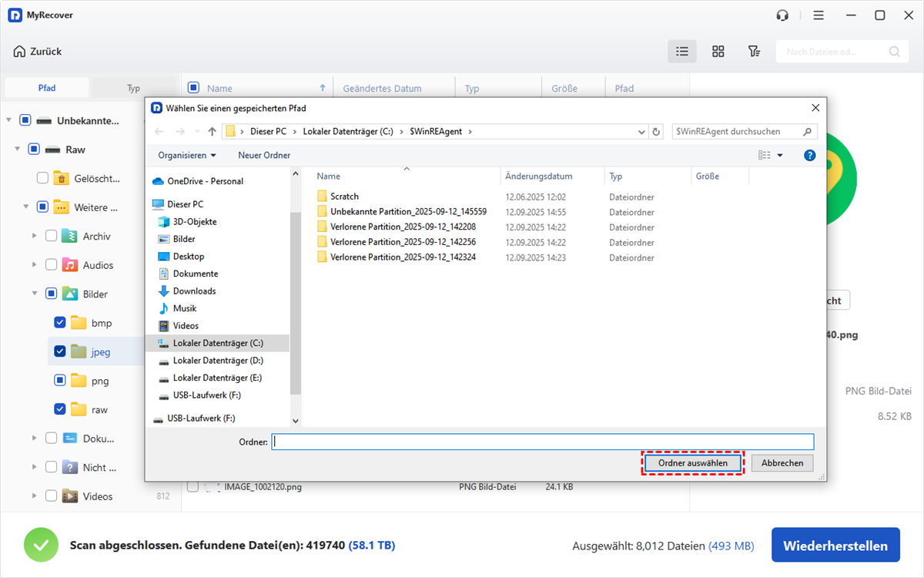Confirm with Ordner auswählen button
The width and height of the screenshot is (924, 578).
(x=693, y=463)
